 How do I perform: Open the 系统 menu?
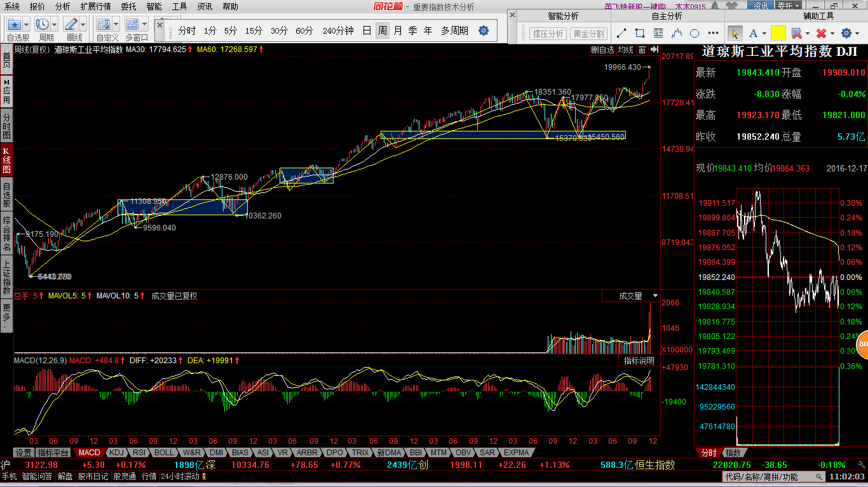click(x=11, y=6)
